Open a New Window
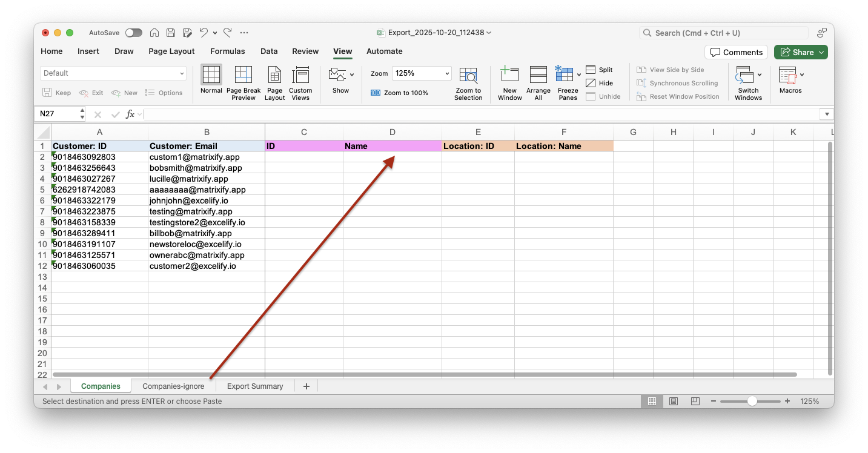This screenshot has height=453, width=868. (x=509, y=76)
